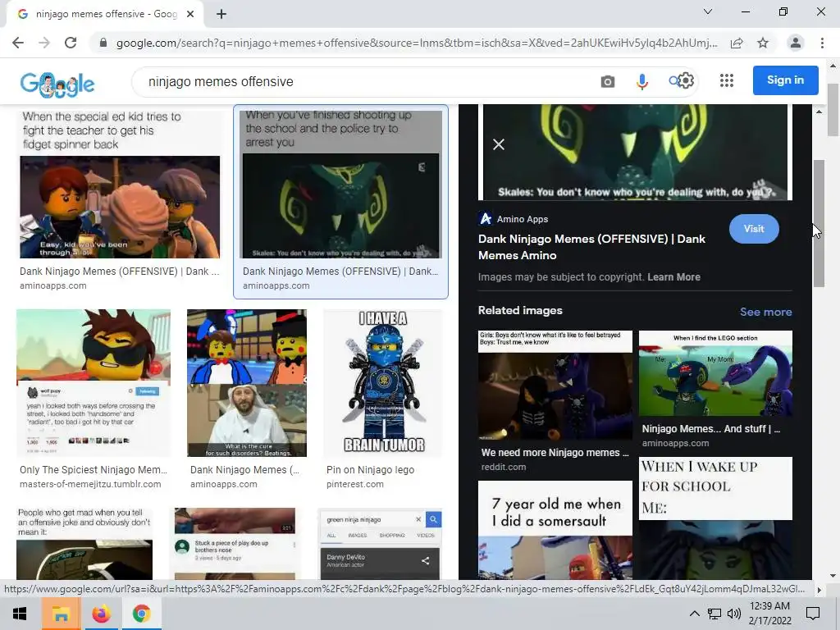Viewport: 840px width, 630px height.
Task: Launch Firefox from the taskbar
Action: pyautogui.click(x=101, y=614)
